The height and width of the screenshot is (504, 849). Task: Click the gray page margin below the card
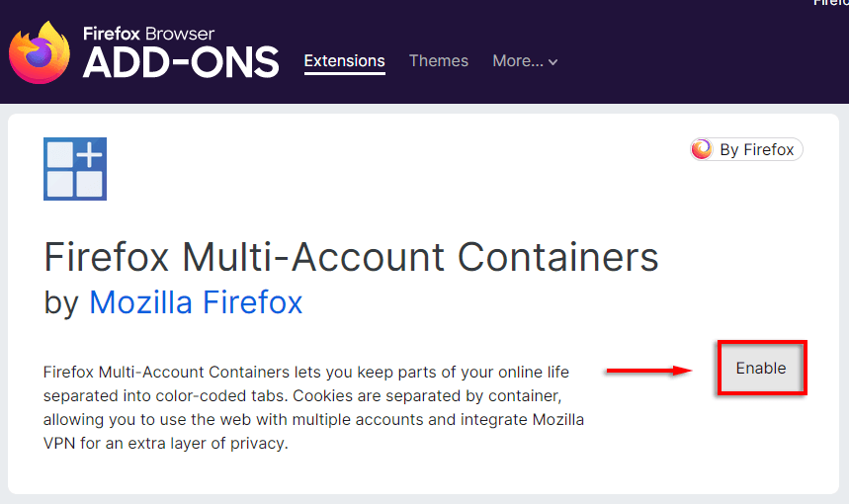pos(425,498)
